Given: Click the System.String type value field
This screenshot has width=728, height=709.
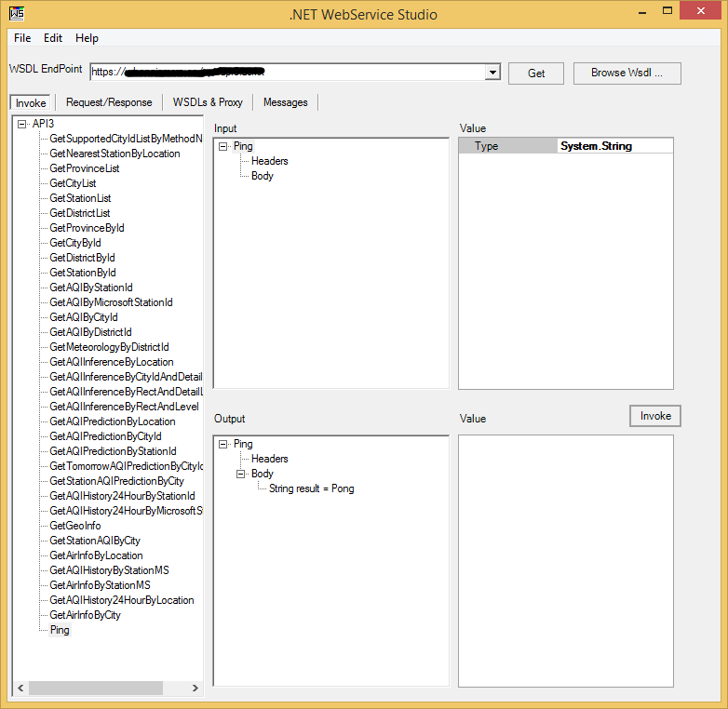Looking at the screenshot, I should point(614,146).
